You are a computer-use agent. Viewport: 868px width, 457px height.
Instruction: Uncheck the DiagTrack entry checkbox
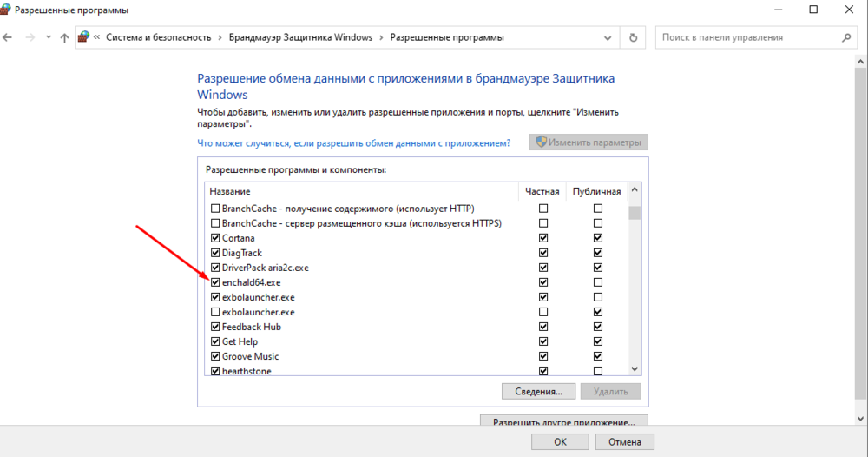pos(215,253)
